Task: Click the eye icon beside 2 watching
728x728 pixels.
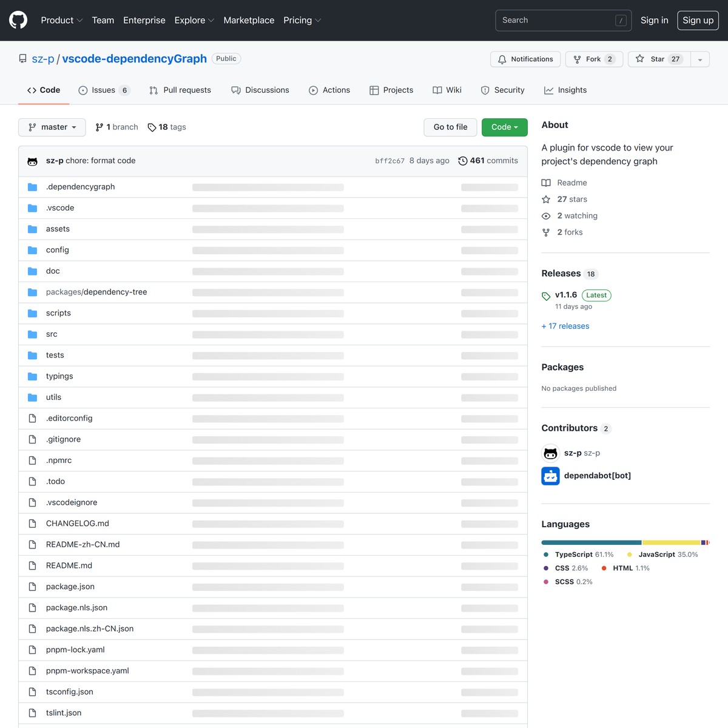Action: click(x=545, y=215)
